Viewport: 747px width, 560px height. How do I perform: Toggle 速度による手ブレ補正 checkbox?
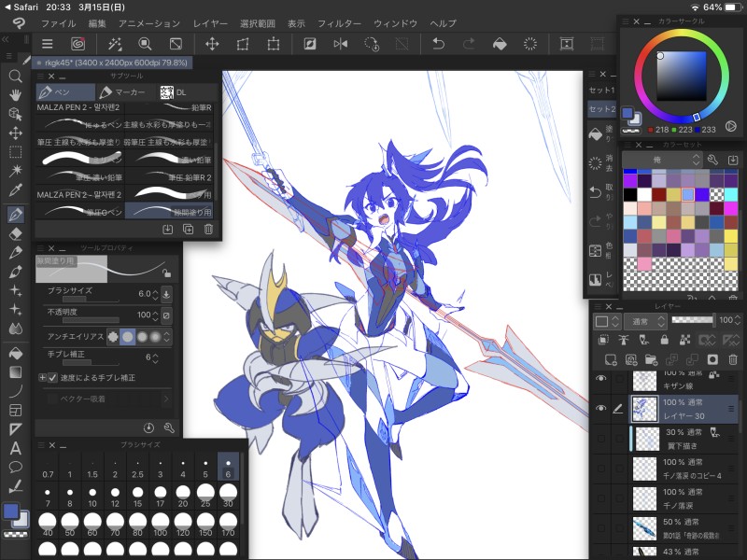(53, 378)
